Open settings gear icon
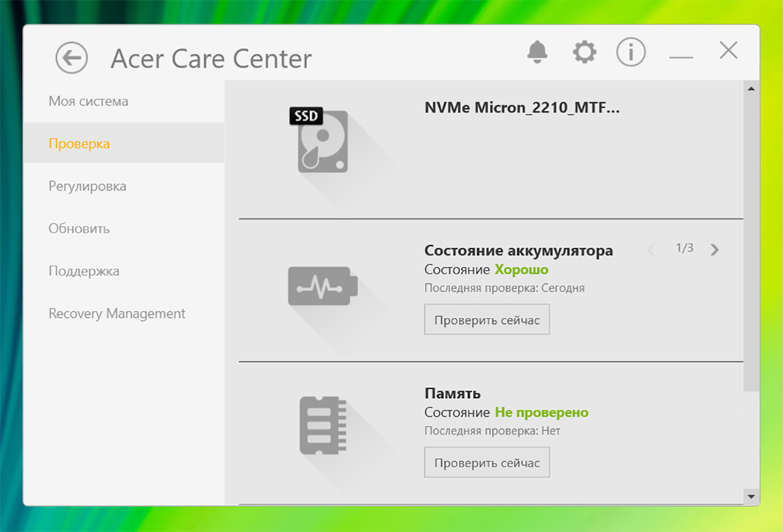Image resolution: width=783 pixels, height=532 pixels. (x=584, y=52)
